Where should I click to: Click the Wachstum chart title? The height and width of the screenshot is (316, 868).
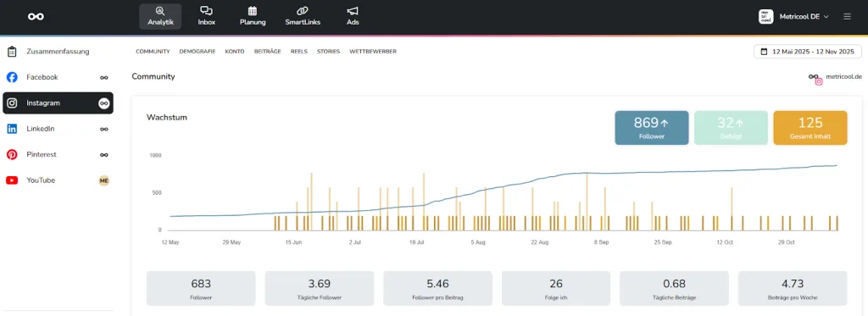[x=167, y=117]
